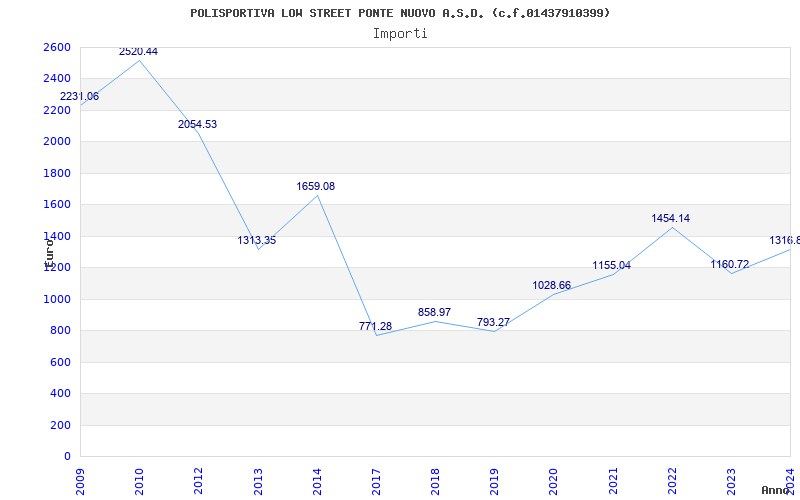Viewport: 800px width, 500px height.
Task: Click x-axis year 2023
Action: click(731, 481)
